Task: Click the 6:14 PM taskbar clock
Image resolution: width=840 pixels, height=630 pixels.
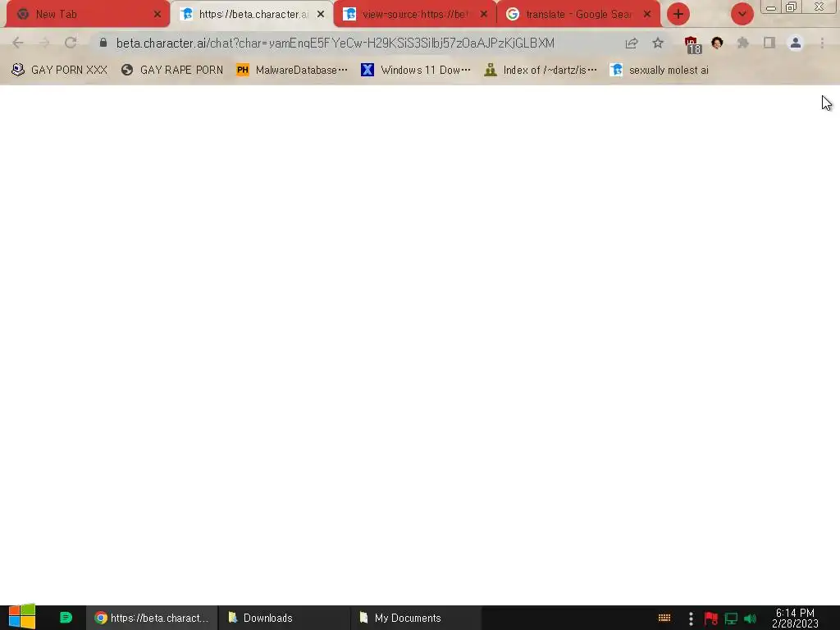Action: (795, 618)
